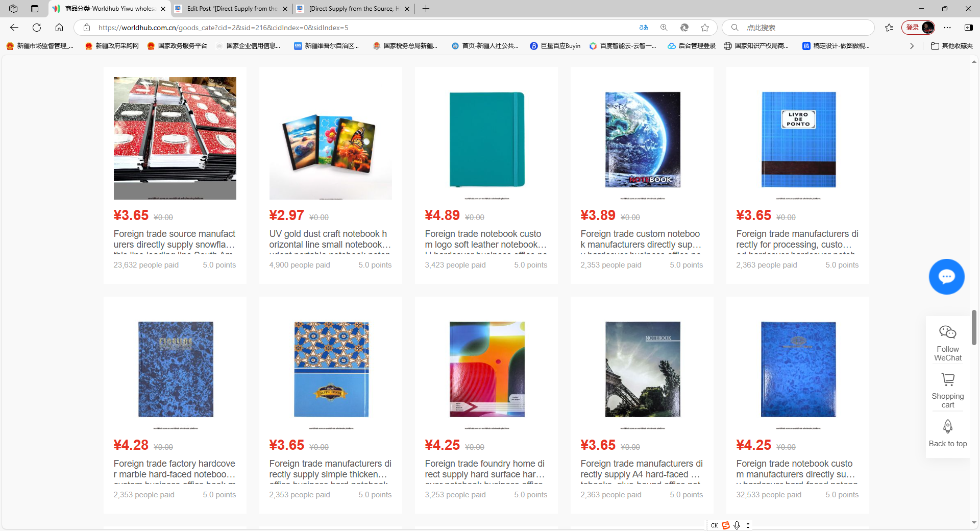Open the blue live chat bubble
The image size is (980, 531).
pos(946,277)
